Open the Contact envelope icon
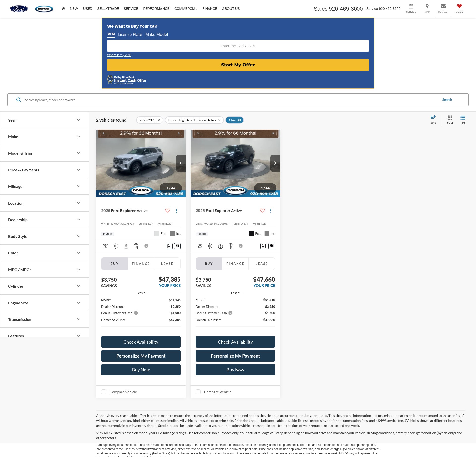The width and height of the screenshot is (476, 457). 443,9
